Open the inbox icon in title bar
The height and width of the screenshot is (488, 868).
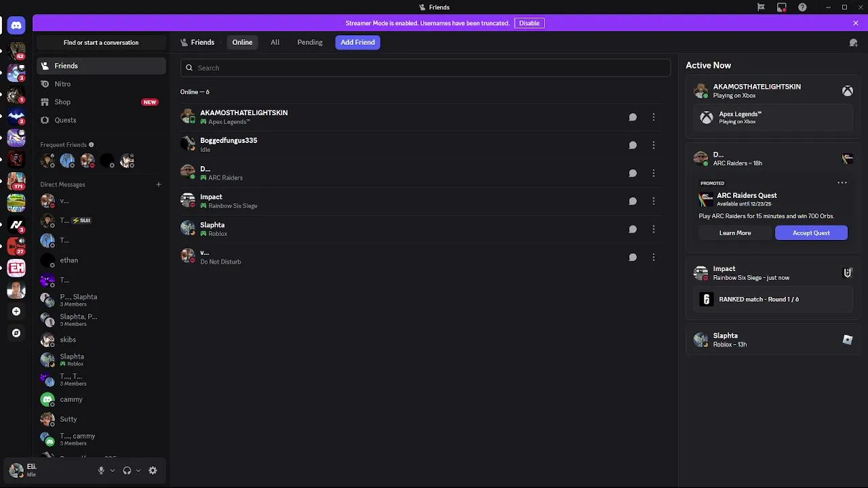(x=782, y=7)
